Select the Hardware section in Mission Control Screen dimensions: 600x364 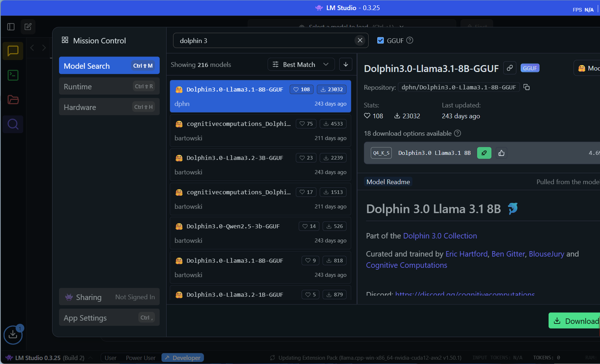tap(109, 107)
